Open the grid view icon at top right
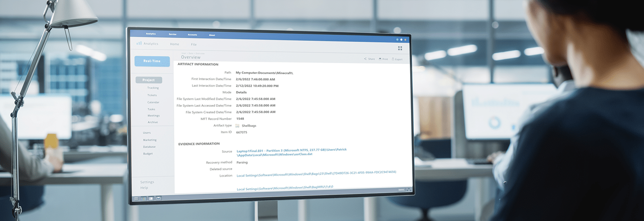The height and width of the screenshot is (221, 644). pos(400,48)
